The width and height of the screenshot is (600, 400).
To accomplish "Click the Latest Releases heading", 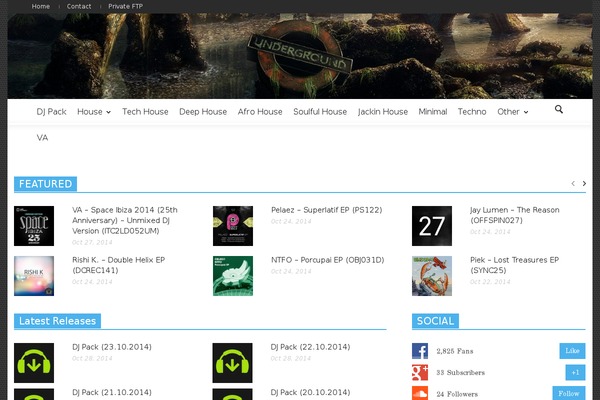I will tap(57, 321).
